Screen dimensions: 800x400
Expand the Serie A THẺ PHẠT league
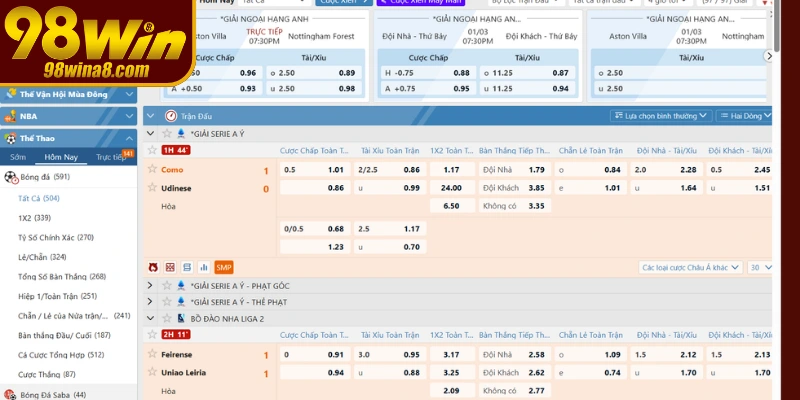151,302
